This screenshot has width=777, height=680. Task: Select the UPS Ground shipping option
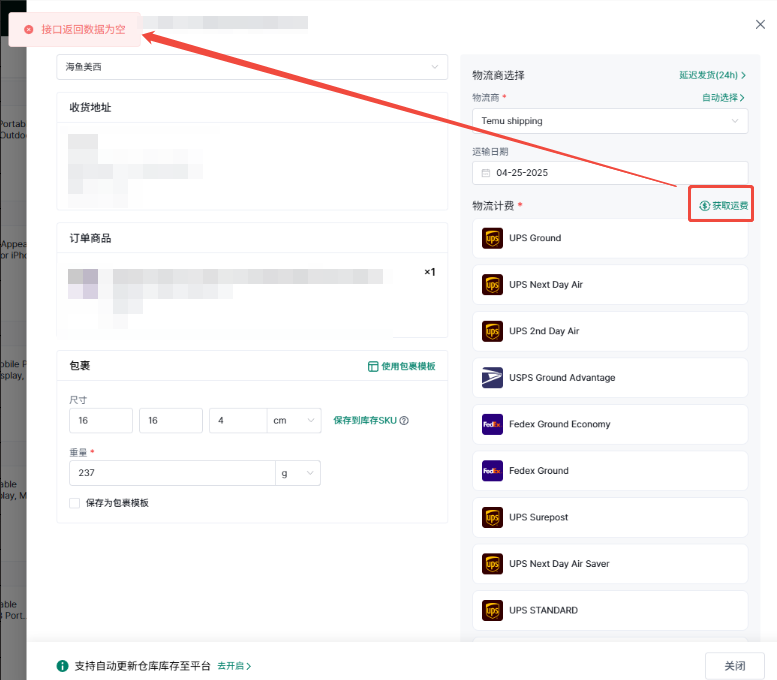610,238
